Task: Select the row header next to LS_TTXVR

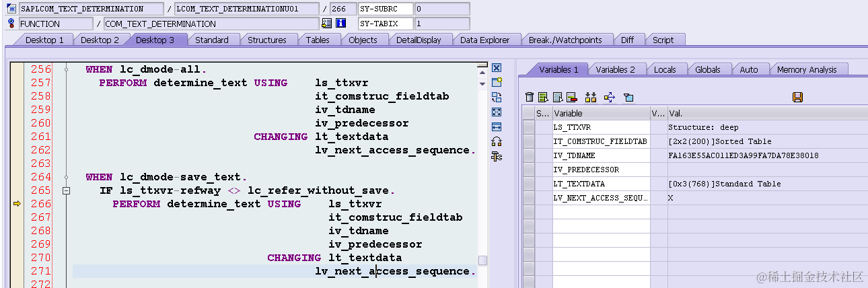Action: (529, 127)
